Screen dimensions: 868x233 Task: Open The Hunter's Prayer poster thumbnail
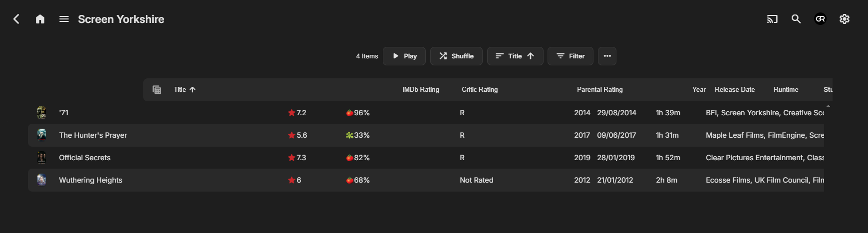tap(42, 135)
